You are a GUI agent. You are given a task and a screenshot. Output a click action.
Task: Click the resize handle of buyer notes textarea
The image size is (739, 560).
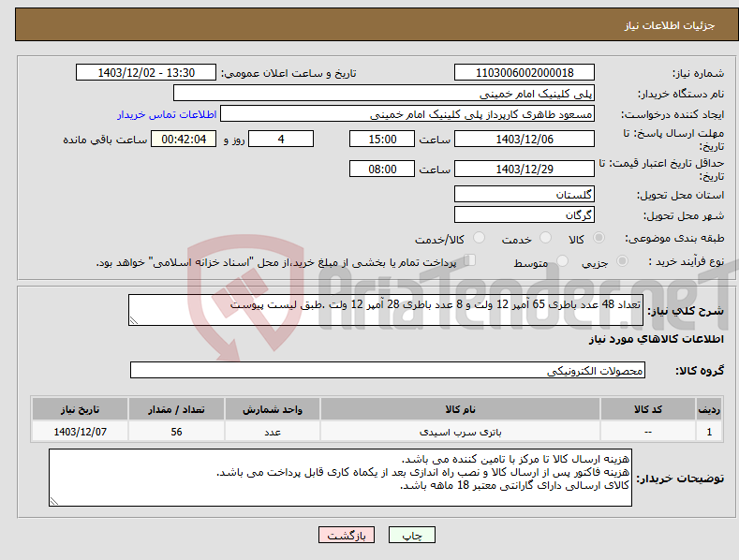54,501
